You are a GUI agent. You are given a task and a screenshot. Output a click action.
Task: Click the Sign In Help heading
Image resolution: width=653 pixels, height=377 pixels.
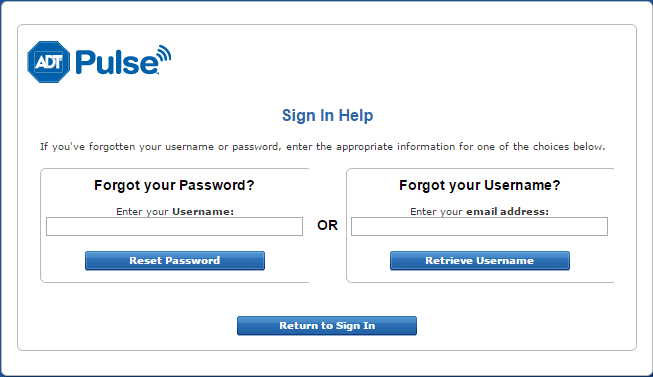point(327,115)
